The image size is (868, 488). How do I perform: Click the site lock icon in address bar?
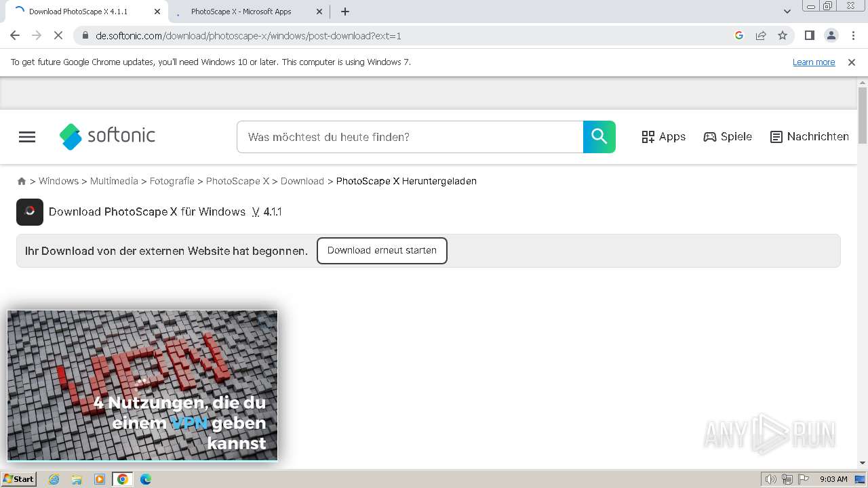tap(85, 36)
